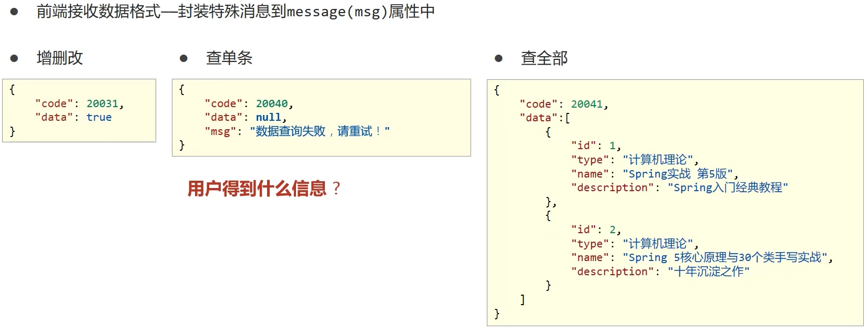
Task: Click the "msg" key in the 查单条 box
Action: point(220,131)
